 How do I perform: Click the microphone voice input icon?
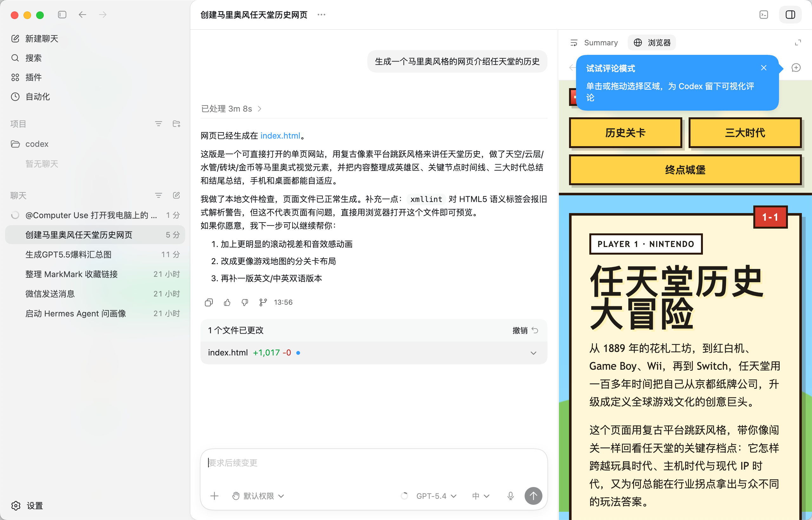pyautogui.click(x=510, y=496)
